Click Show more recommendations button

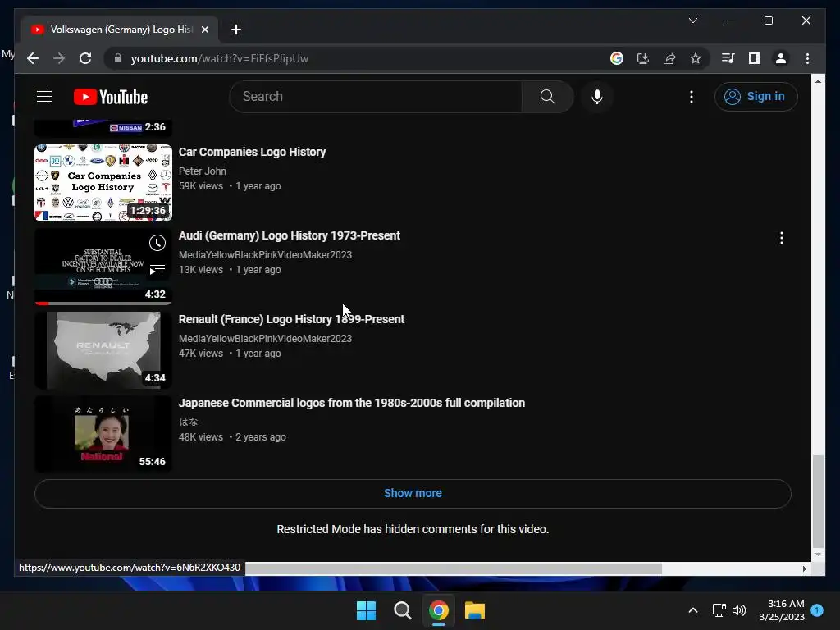(413, 493)
